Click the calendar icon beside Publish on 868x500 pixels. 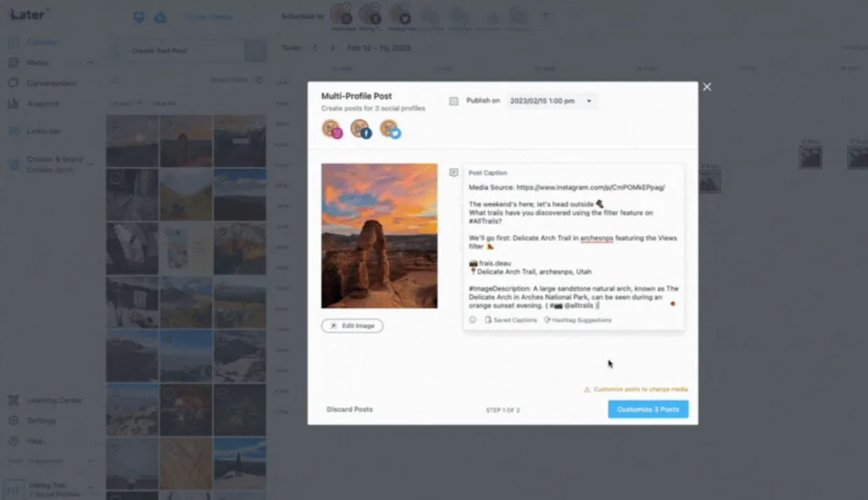453,101
